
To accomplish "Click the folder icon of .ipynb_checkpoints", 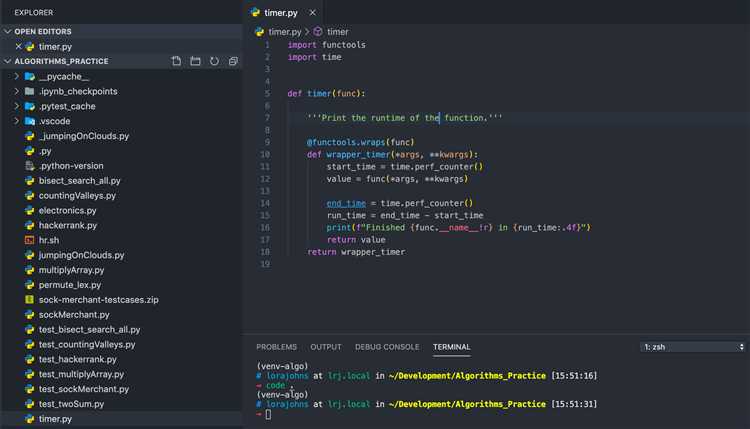I will (30, 91).
